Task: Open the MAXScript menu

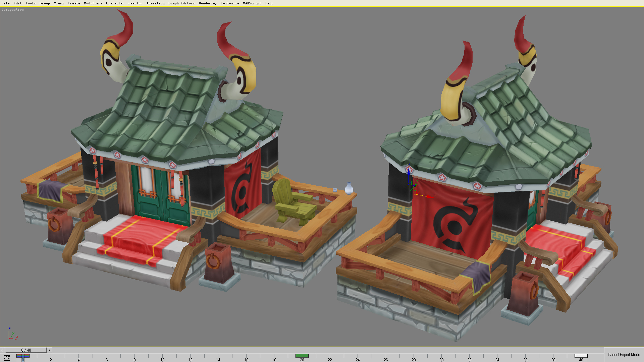Action: (x=252, y=3)
